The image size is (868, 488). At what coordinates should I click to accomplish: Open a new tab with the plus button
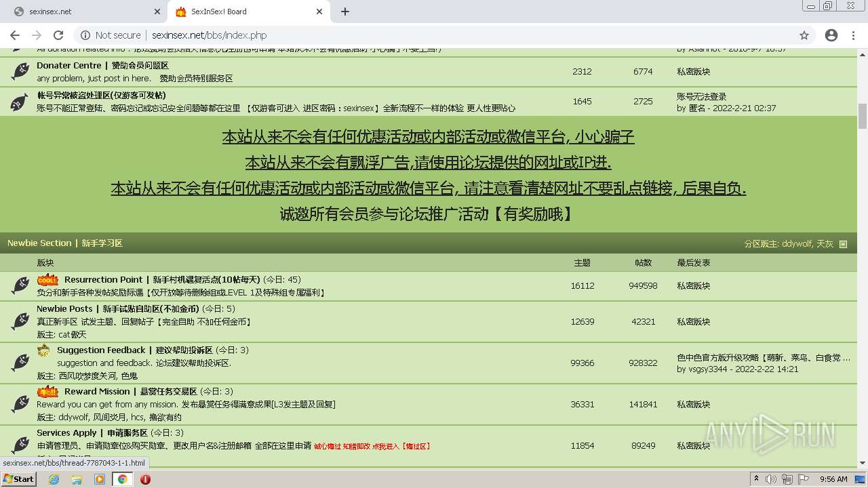345,12
